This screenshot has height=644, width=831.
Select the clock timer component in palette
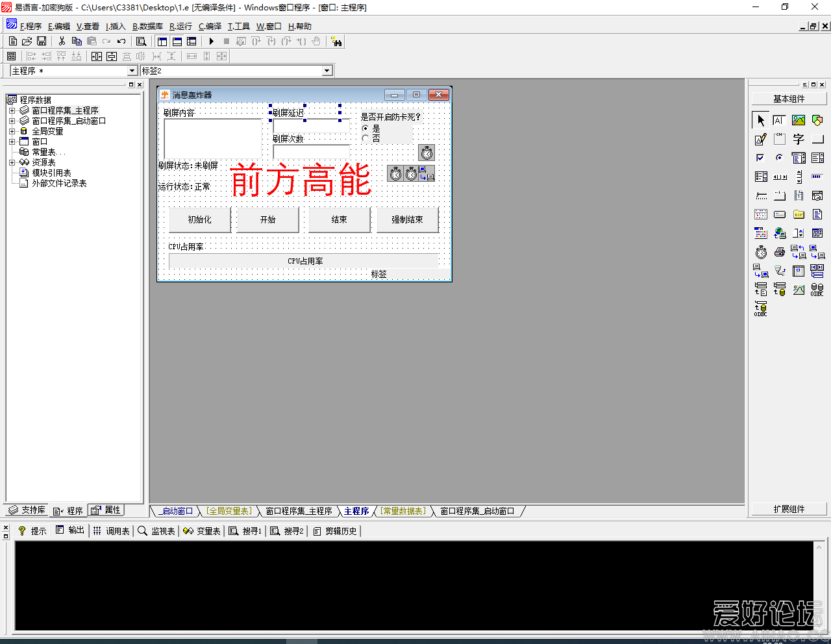point(761,252)
